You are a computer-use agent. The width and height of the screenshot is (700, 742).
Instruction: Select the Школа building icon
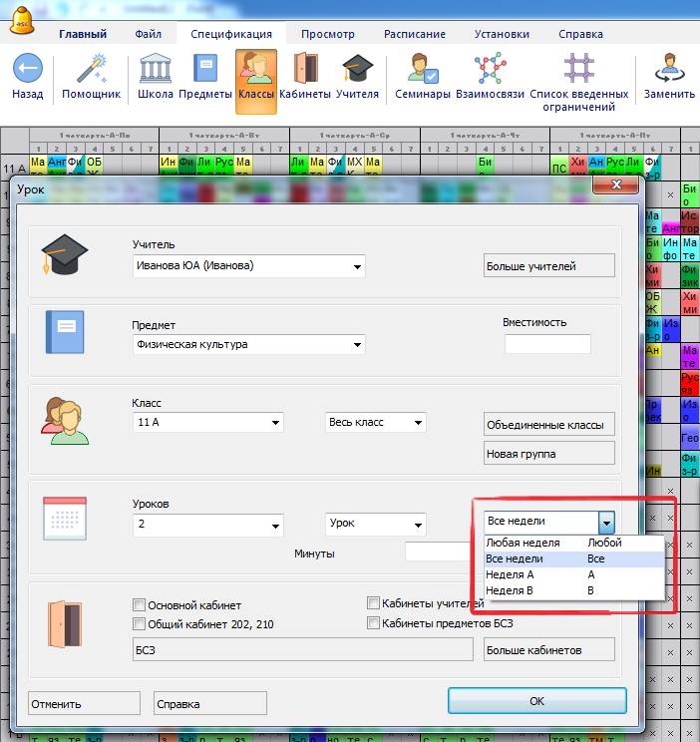pyautogui.click(x=155, y=70)
